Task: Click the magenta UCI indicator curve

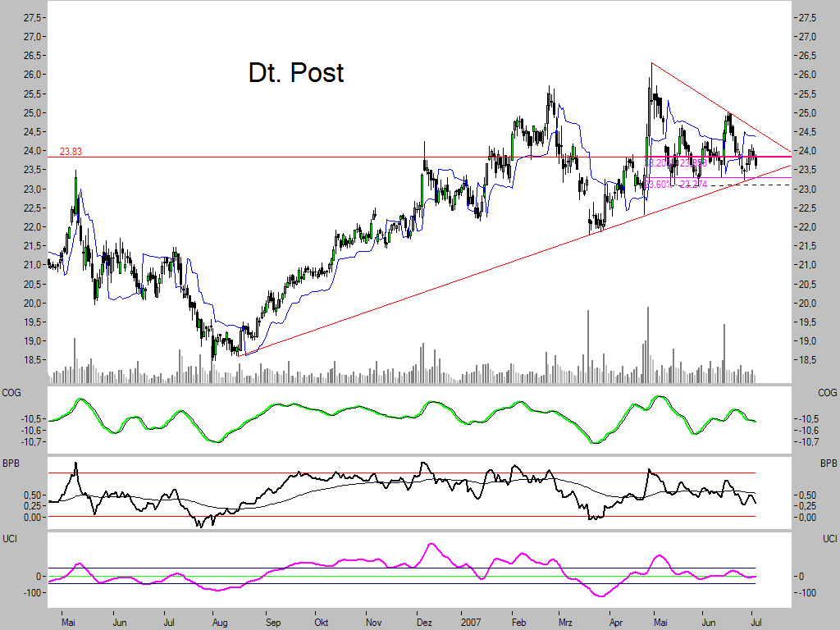Action: (432, 544)
